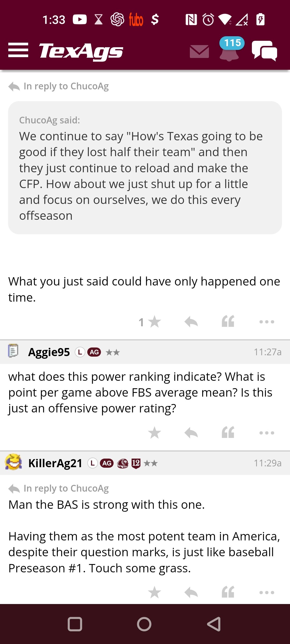Open the private messages envelope icon
This screenshot has height=644, width=290.
point(199,52)
